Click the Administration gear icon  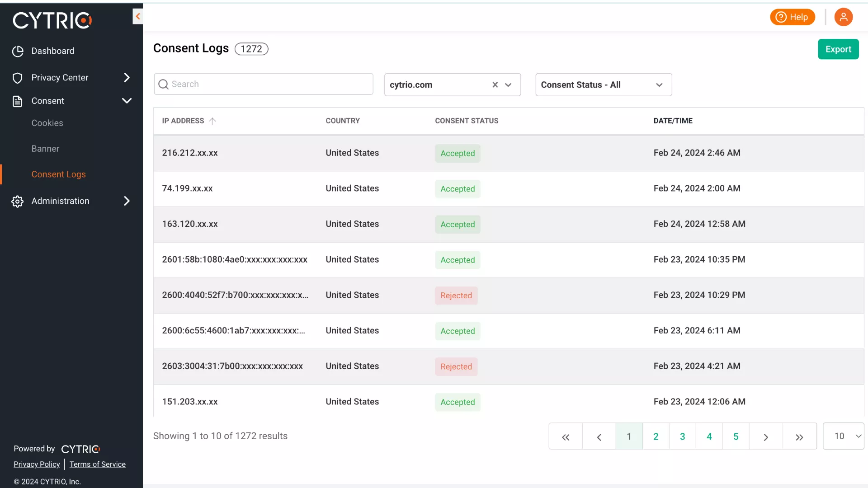18,201
